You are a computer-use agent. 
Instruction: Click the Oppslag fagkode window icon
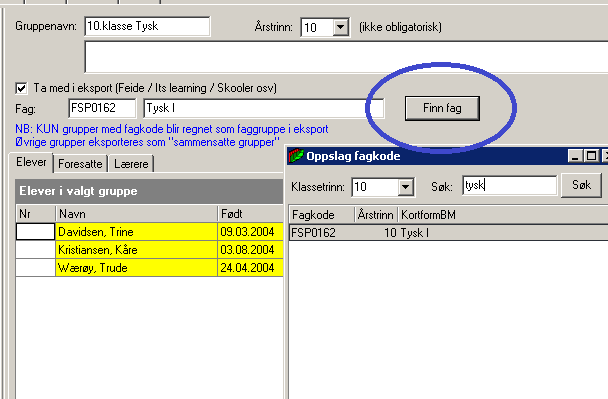tap(296, 156)
